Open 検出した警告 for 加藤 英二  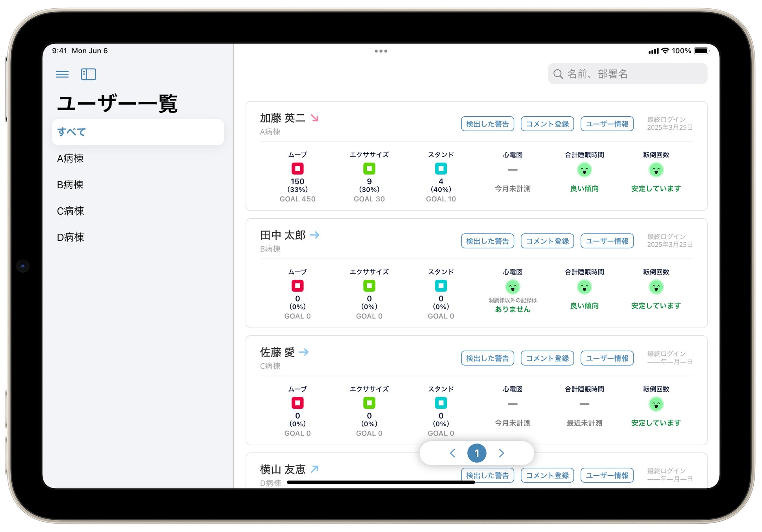[x=487, y=124]
